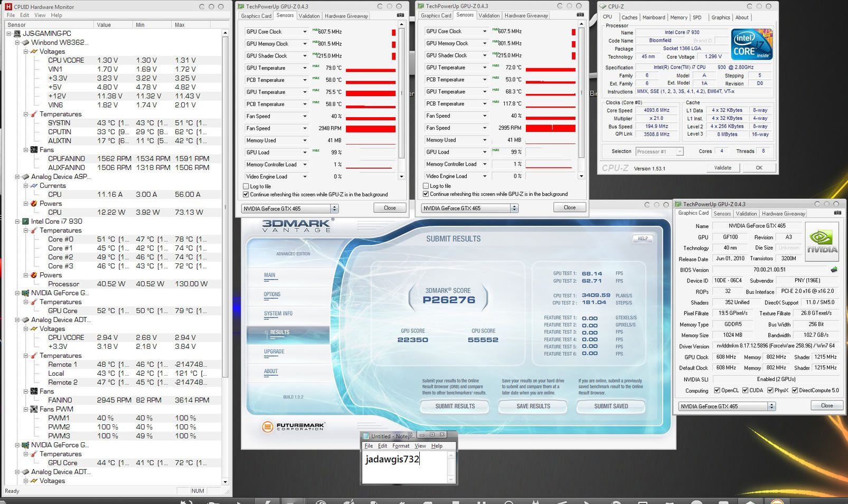Open the Format menu in Notepad
The image size is (848, 504).
pos(401,446)
